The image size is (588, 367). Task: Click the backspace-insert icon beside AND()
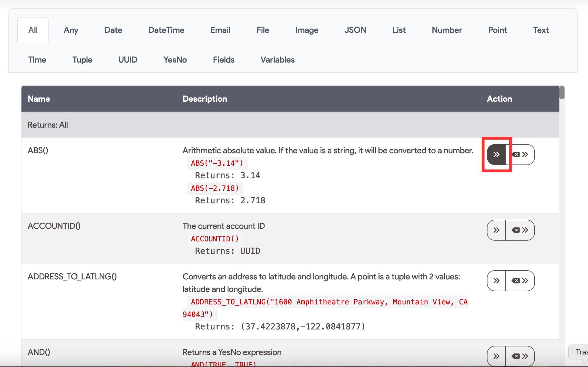pyautogui.click(x=521, y=356)
